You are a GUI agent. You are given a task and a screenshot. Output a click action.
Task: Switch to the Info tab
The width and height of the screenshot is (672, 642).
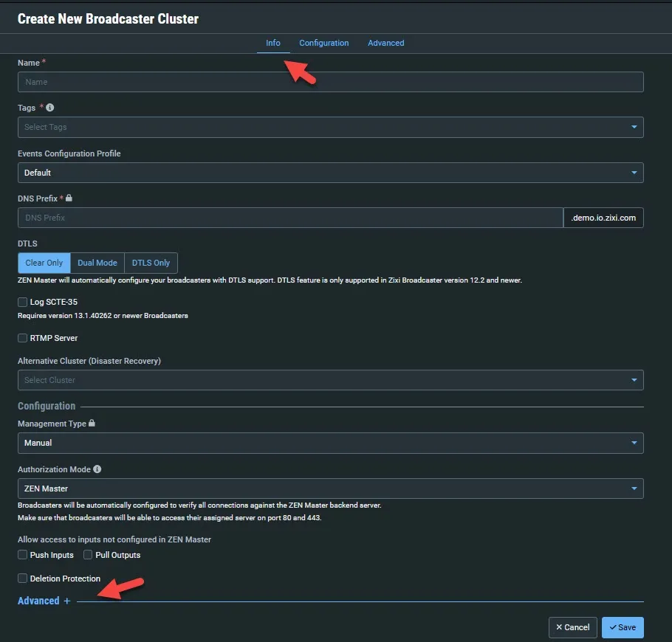[x=273, y=43]
